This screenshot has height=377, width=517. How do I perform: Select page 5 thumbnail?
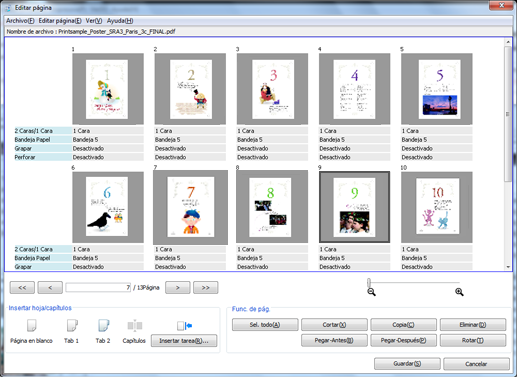point(437,89)
